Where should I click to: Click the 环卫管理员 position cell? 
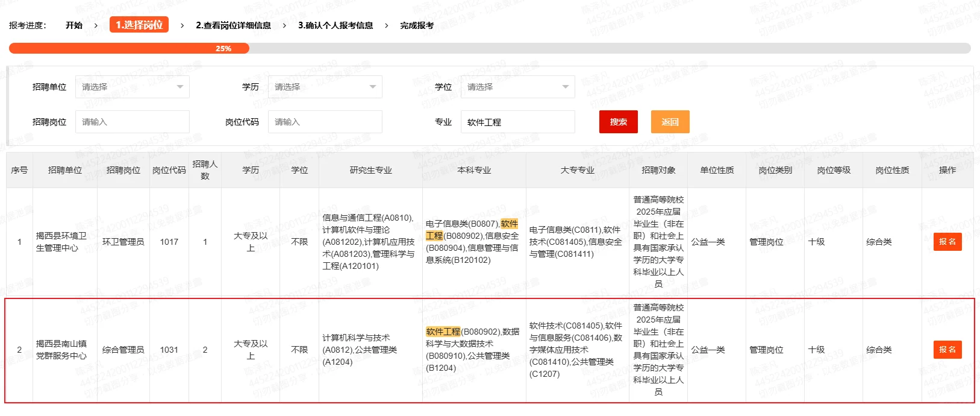(123, 242)
